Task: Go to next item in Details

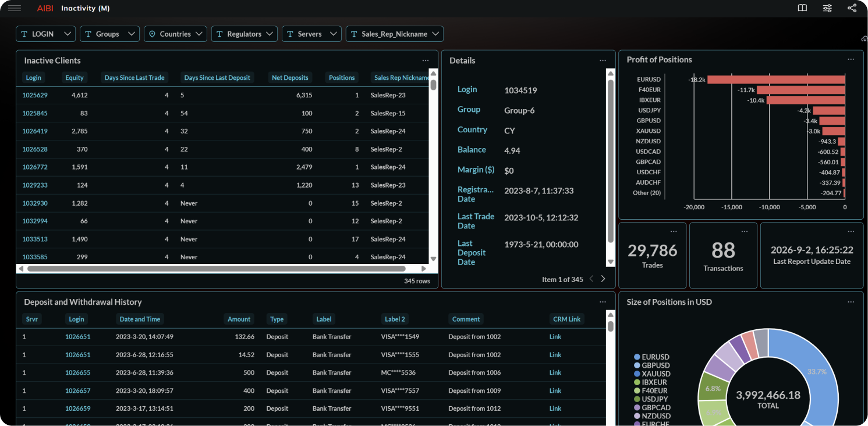Action: click(x=603, y=279)
